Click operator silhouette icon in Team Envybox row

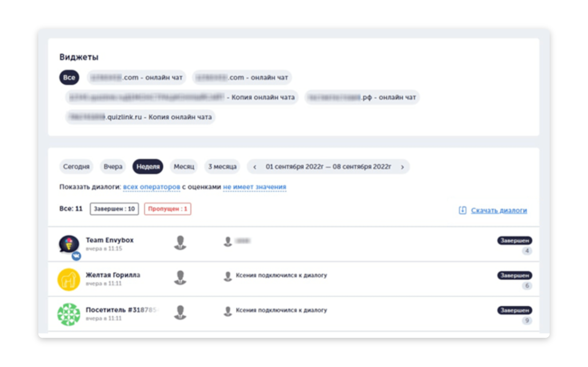[x=180, y=243]
